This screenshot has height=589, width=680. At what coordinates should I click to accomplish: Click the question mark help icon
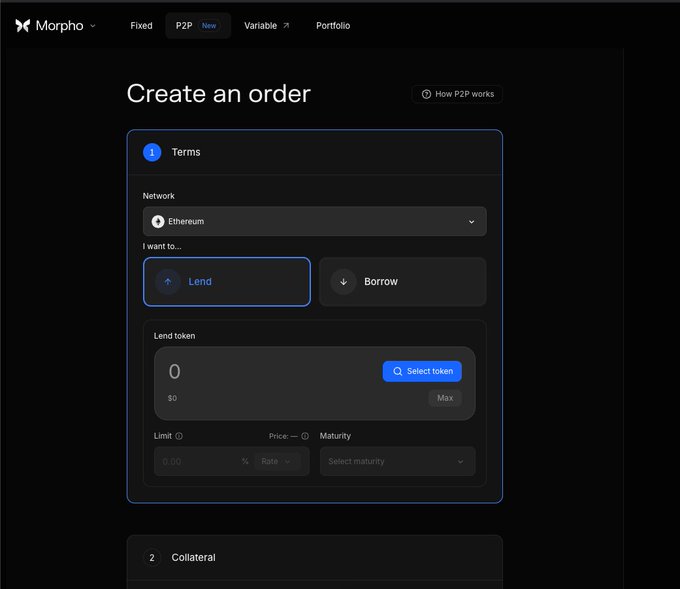pyautogui.click(x=426, y=94)
